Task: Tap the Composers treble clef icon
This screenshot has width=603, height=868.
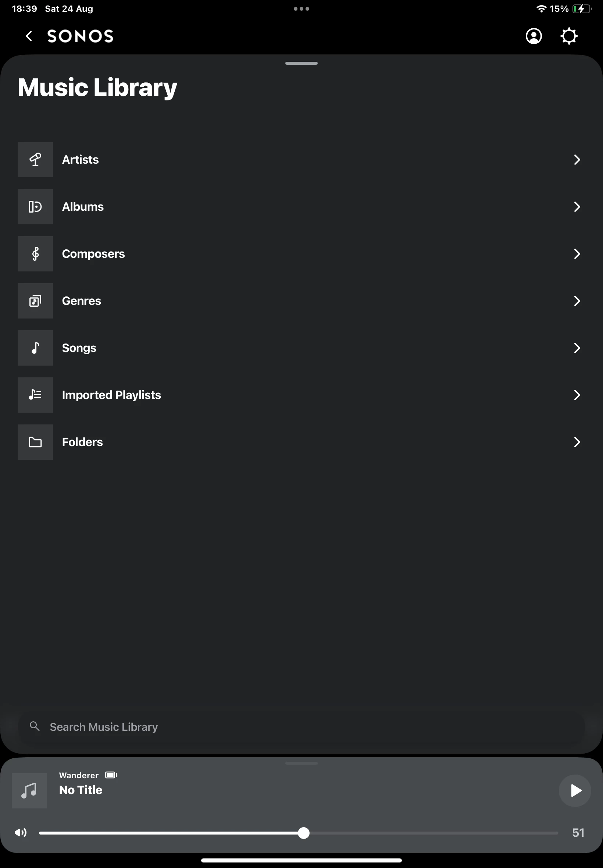Action: pyautogui.click(x=35, y=253)
